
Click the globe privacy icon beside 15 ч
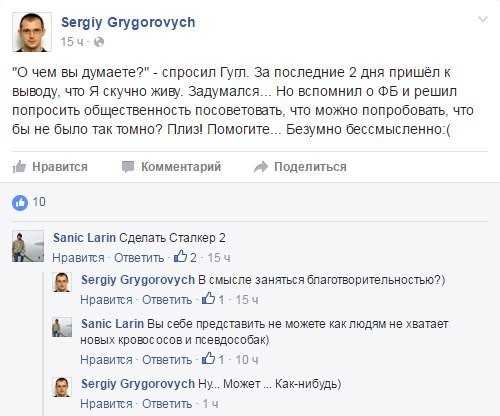click(99, 42)
